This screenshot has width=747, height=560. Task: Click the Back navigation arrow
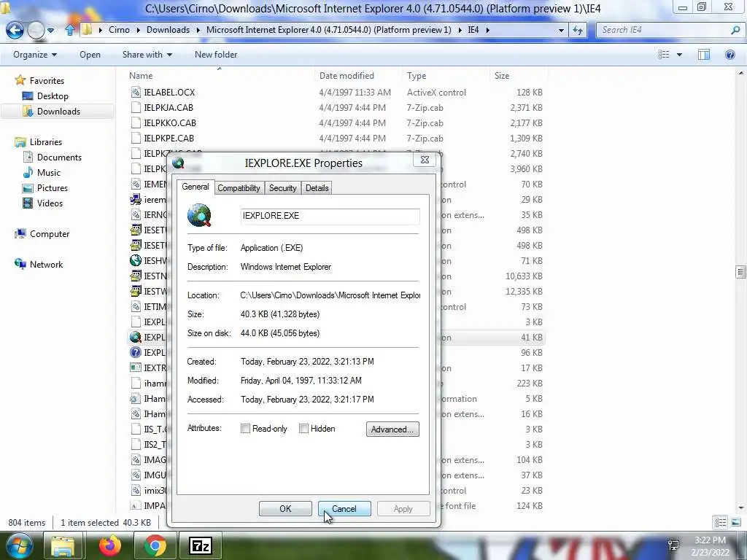tap(15, 30)
